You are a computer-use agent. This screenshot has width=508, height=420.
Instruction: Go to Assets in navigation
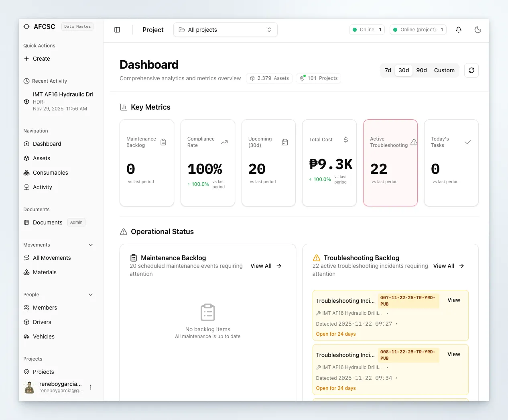point(41,158)
